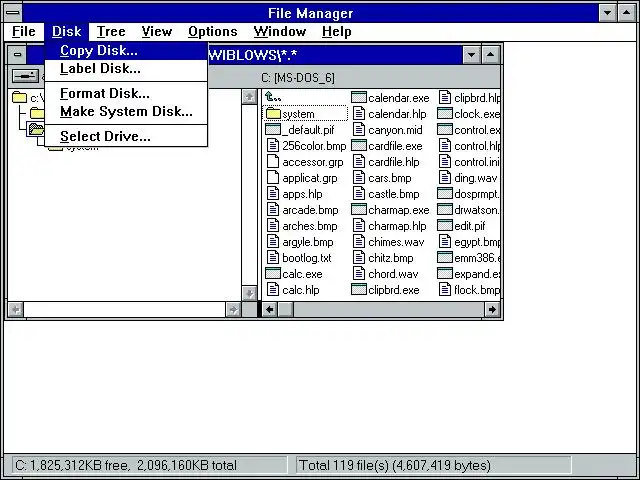Select the cardfile.exe program icon
The height and width of the screenshot is (480, 640).
[x=359, y=146]
